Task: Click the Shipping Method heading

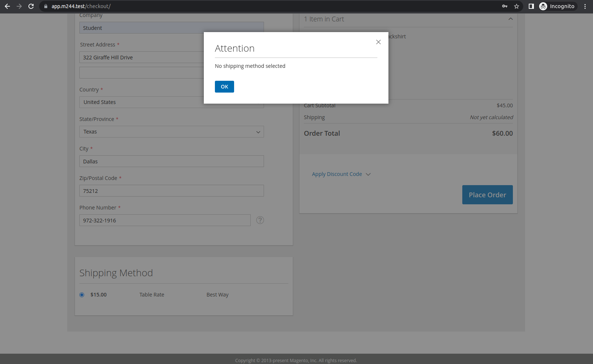Action: 116,273
